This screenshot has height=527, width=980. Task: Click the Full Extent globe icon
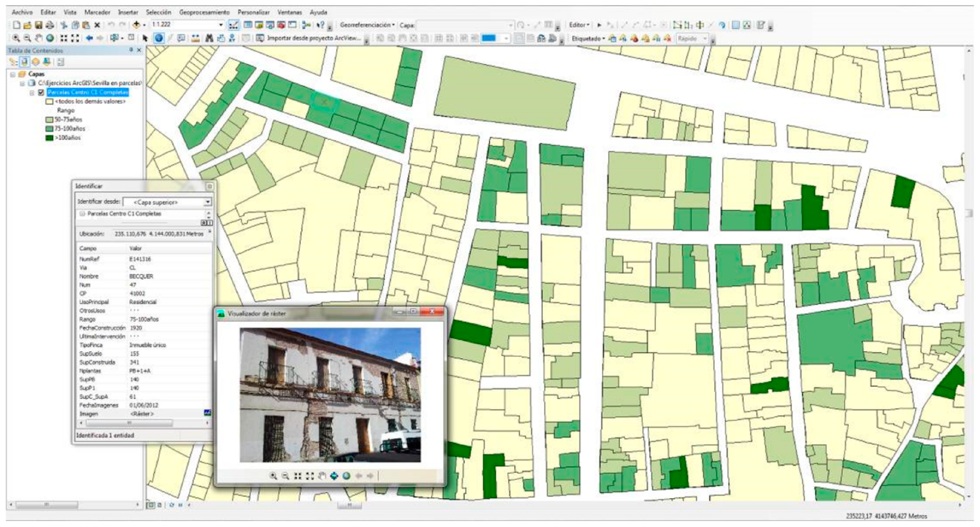pyautogui.click(x=50, y=38)
